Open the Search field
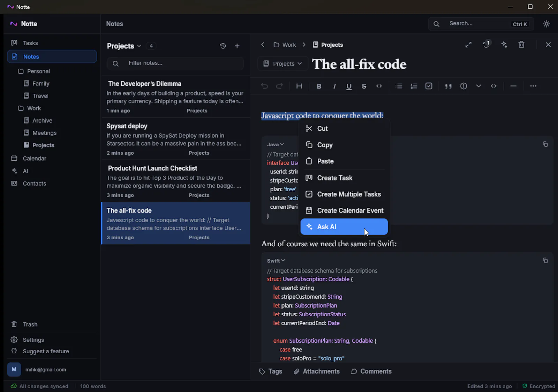Screen dimensions: 558x392 point(481,24)
